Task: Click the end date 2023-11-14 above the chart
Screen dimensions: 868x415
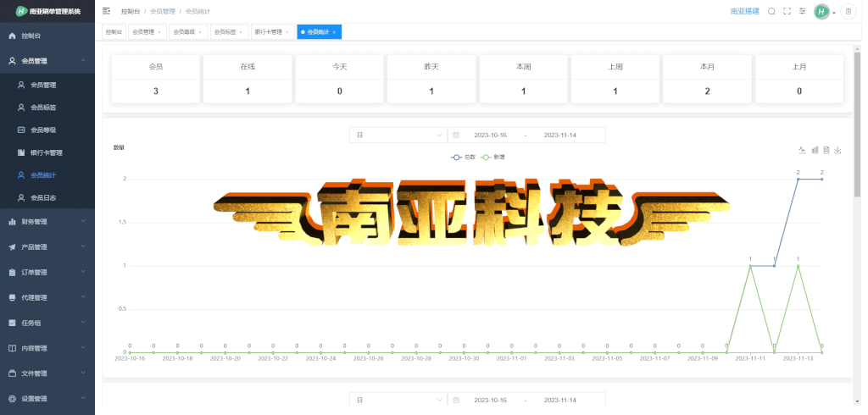Action: [560, 135]
